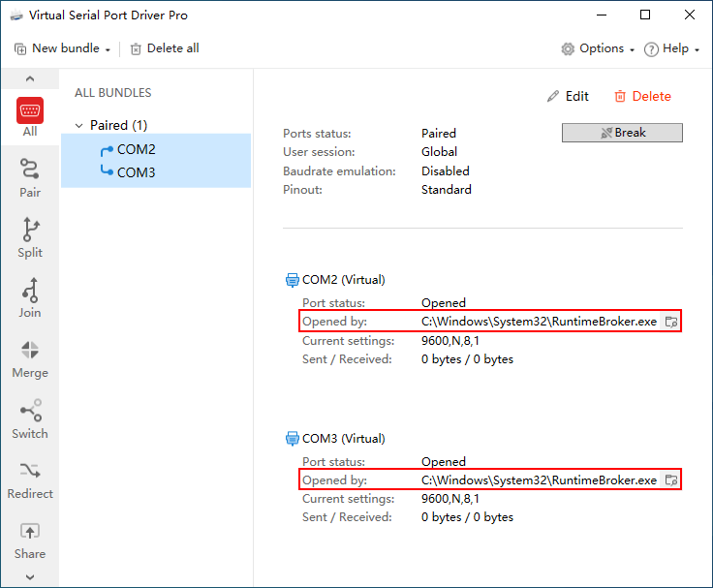Select COM2 in the bundle tree

(136, 149)
